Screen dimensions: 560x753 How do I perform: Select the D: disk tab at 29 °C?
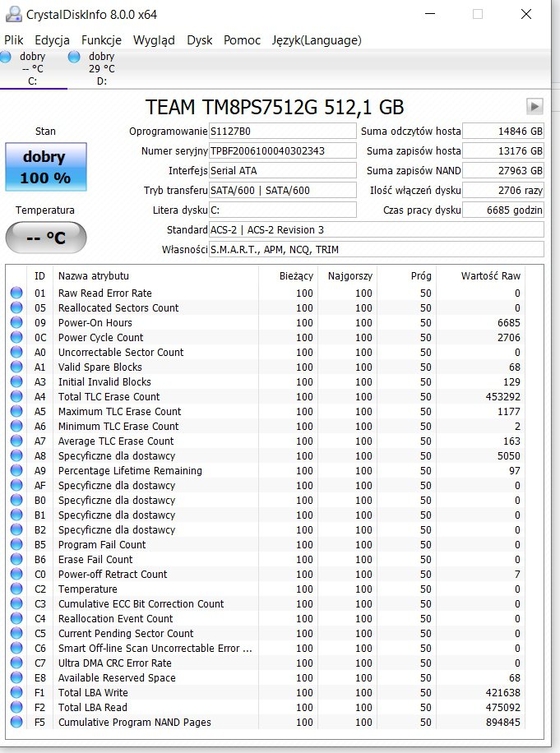click(101, 69)
